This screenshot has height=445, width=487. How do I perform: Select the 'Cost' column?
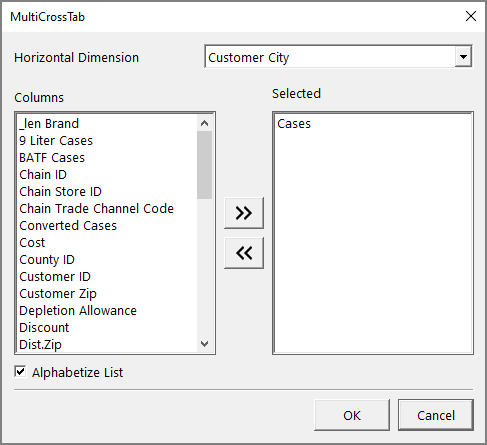pyautogui.click(x=107, y=243)
